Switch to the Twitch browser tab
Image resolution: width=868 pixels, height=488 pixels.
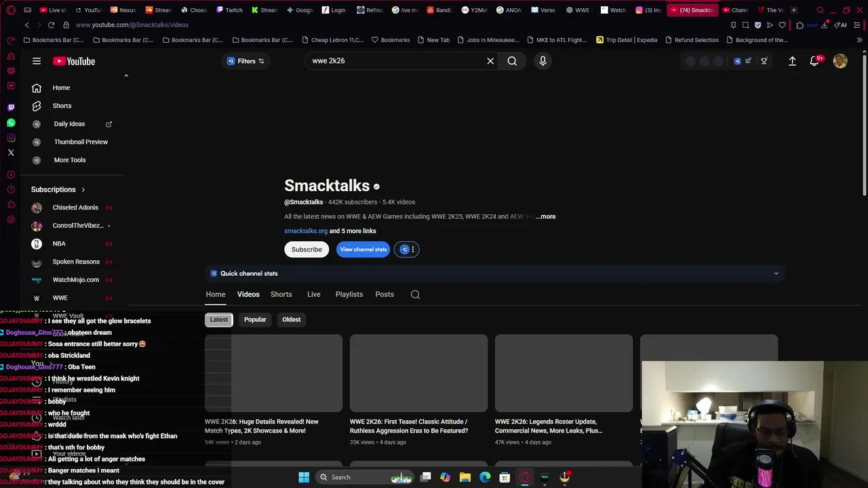coord(229,10)
